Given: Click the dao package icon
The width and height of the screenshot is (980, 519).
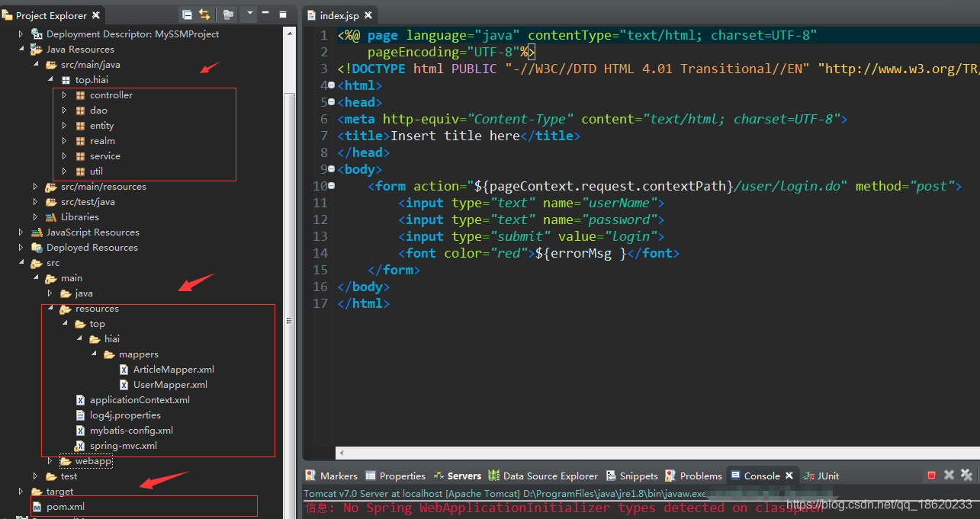Looking at the screenshot, I should (x=80, y=111).
